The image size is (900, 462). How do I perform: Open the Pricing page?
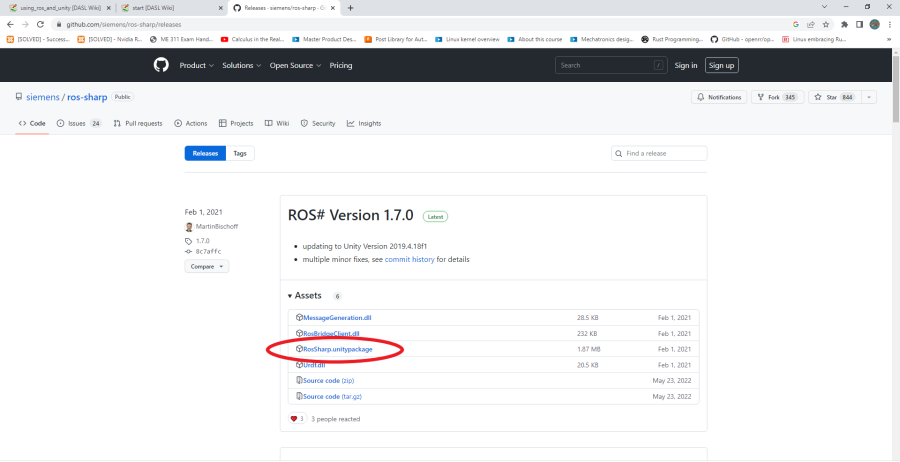click(x=341, y=65)
